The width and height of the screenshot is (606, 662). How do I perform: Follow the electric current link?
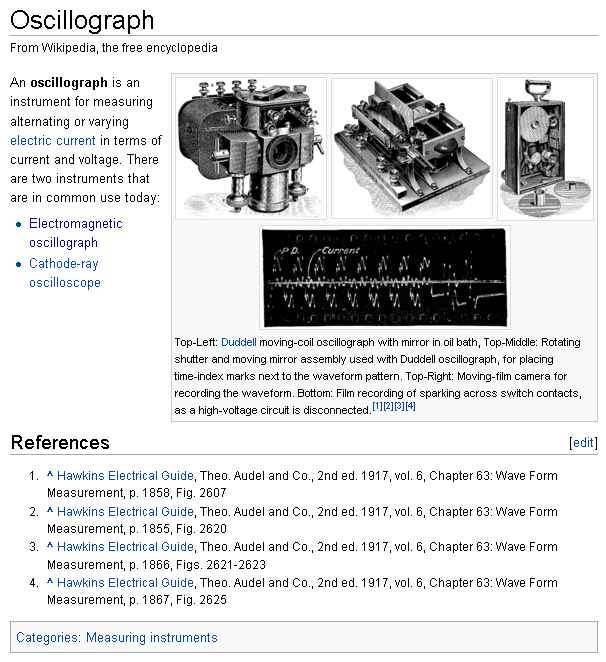(x=53, y=141)
